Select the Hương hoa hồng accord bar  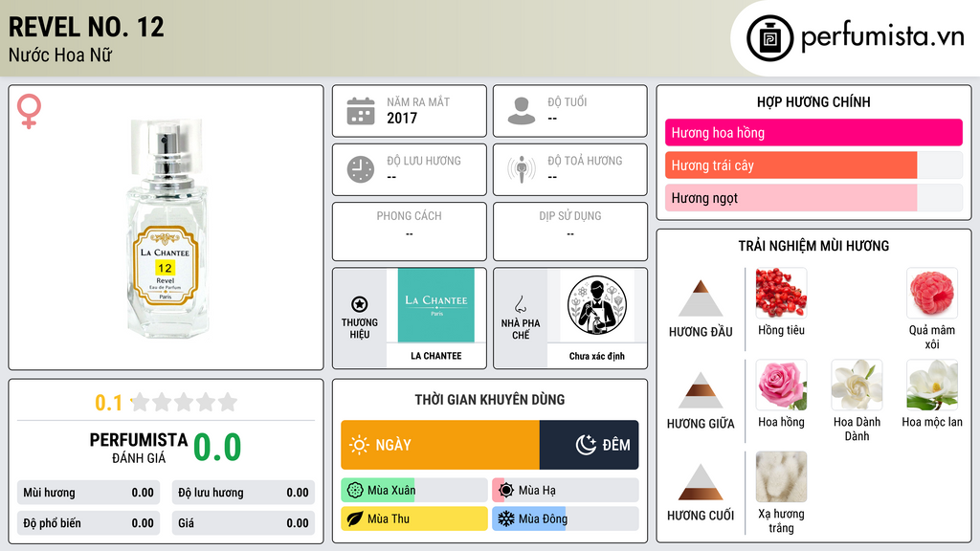(x=813, y=132)
